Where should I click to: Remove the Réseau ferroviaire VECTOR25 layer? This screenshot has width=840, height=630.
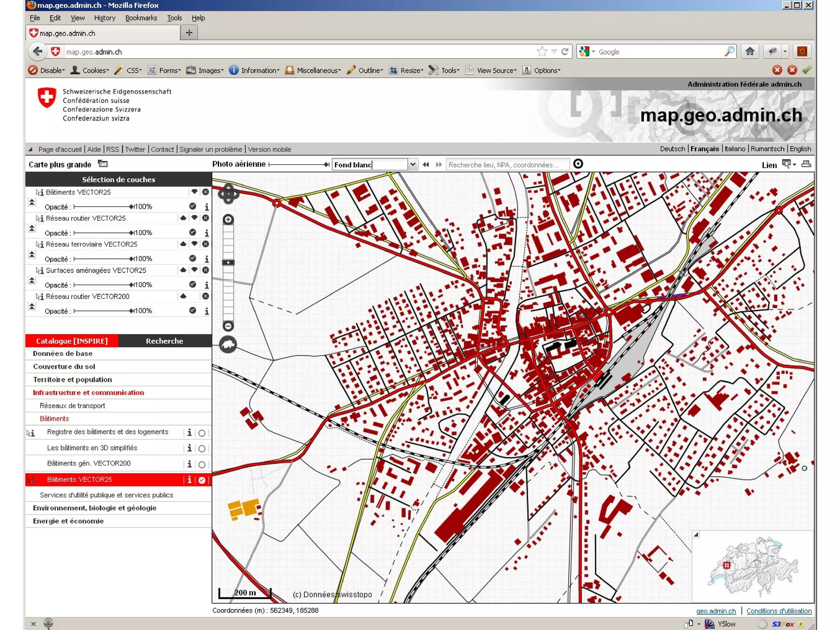206,244
